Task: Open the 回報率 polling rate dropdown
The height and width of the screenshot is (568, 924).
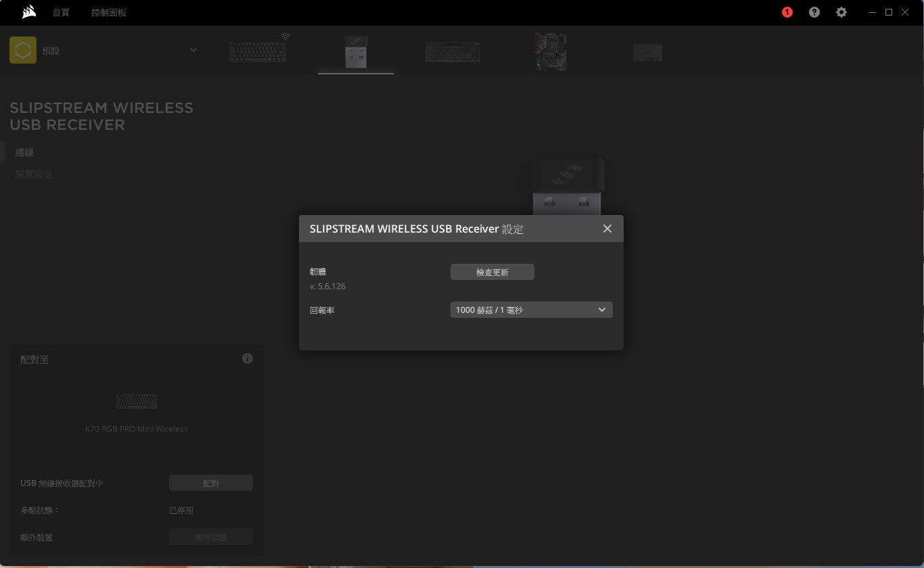Action: [532, 310]
